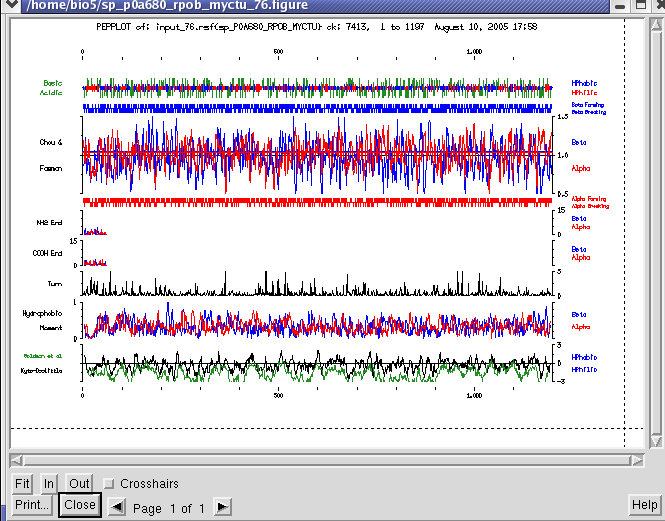Click the Chou & Fasman plot curve area
The width and height of the screenshot is (665, 521).
coord(316,155)
